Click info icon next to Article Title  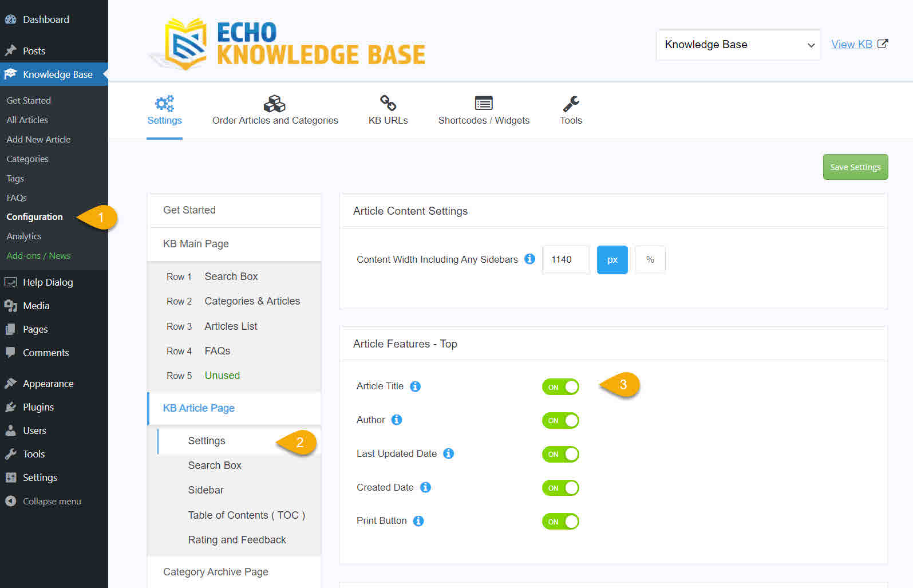point(416,386)
